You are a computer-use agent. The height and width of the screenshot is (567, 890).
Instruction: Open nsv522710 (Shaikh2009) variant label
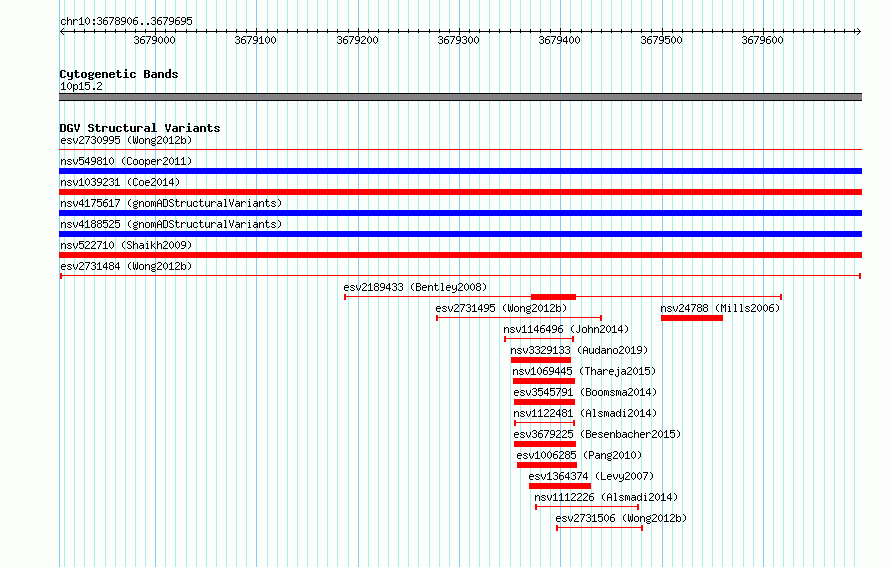126,245
